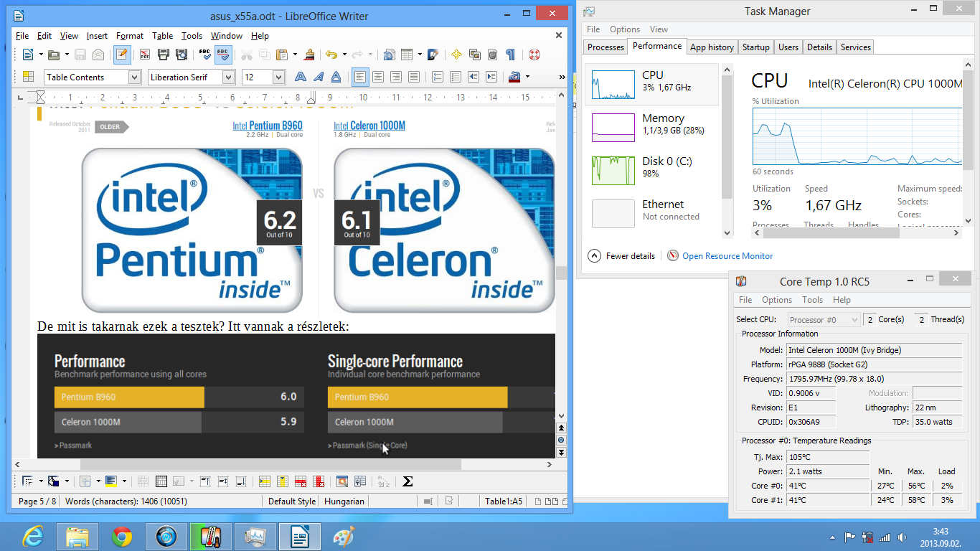This screenshot has height=551, width=980.
Task: Click the Intel Pentium B960 link
Action: [x=268, y=126]
